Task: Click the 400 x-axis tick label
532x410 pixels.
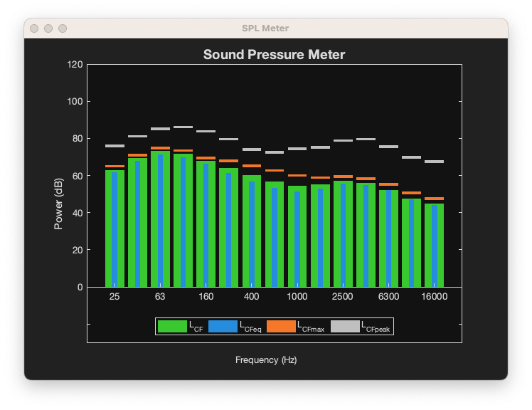Action: point(251,297)
